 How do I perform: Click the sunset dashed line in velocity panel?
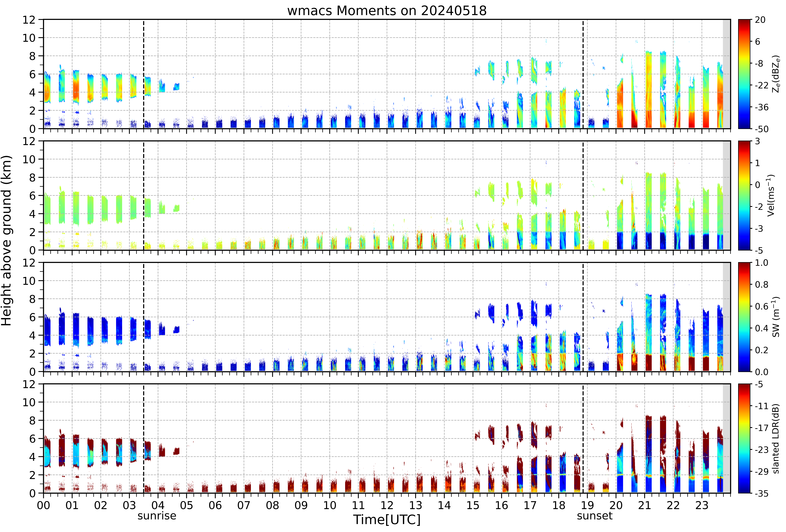click(x=583, y=195)
